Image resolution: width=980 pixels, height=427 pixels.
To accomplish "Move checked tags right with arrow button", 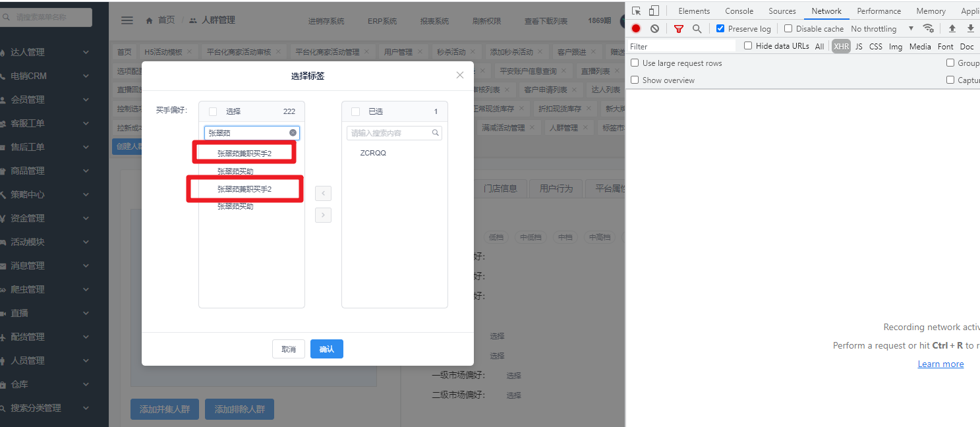I will (x=323, y=215).
